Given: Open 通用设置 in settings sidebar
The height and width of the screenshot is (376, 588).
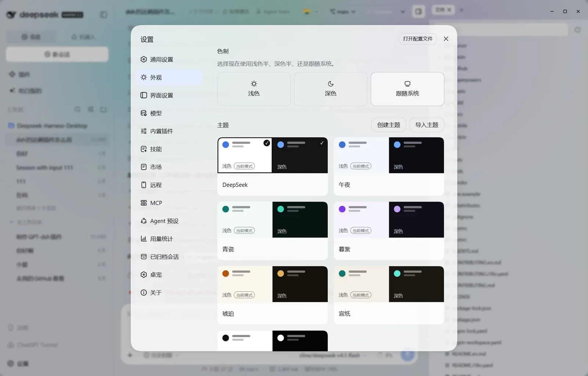Looking at the screenshot, I should point(169,59).
